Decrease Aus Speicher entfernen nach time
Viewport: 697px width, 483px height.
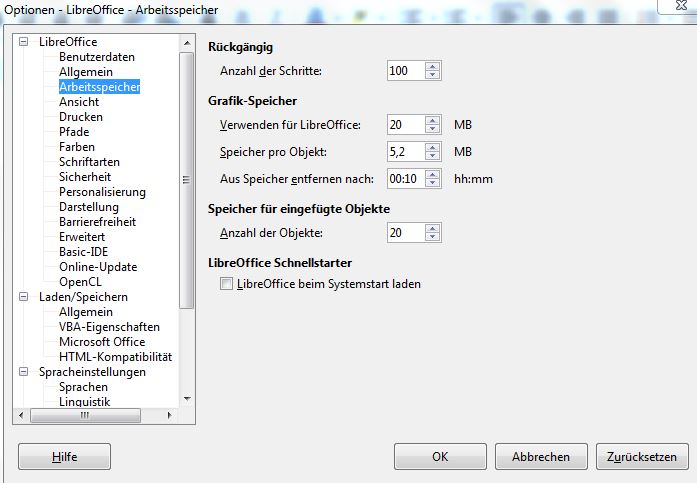point(433,184)
